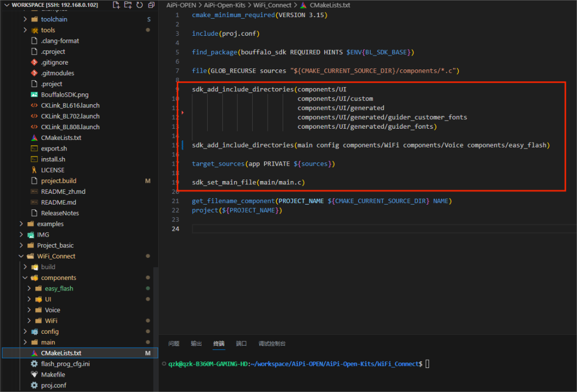Click WiFi_Connect in the breadcrumb path
The width and height of the screenshot is (577, 392).
click(272, 5)
